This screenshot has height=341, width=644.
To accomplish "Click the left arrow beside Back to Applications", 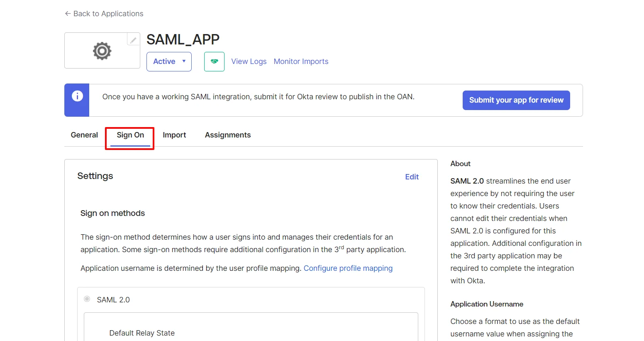I will point(68,13).
